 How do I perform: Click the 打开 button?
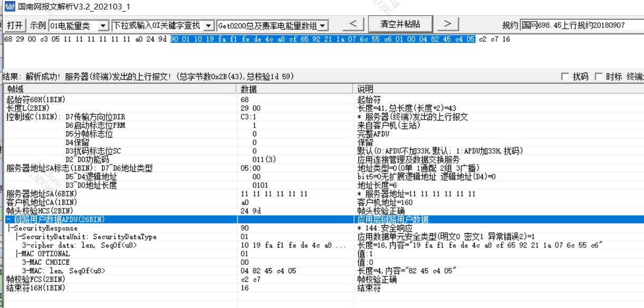(15, 25)
